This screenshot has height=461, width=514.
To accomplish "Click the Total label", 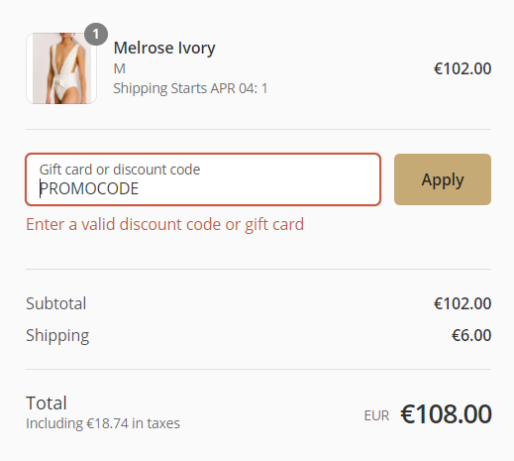I will pyautogui.click(x=46, y=403).
